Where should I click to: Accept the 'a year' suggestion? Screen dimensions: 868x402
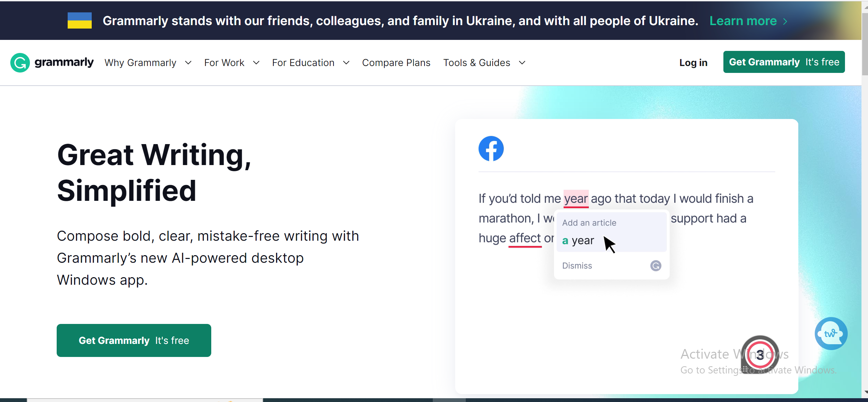tap(611, 240)
